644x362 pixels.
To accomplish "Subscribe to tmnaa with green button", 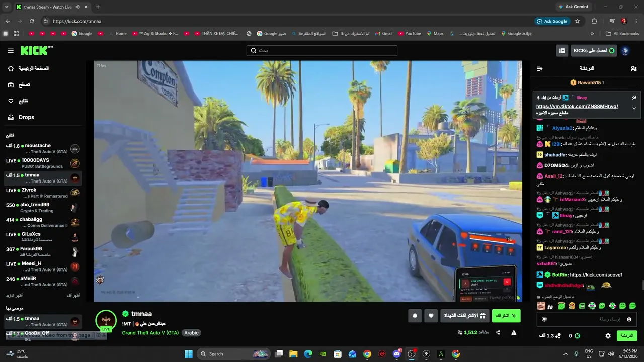I will tap(506, 316).
